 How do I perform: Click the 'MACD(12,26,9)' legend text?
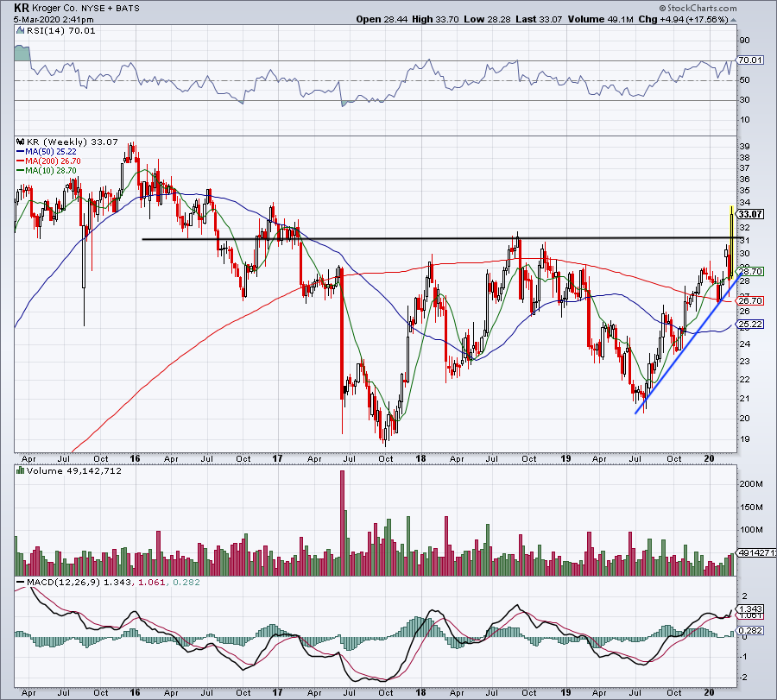(63, 582)
